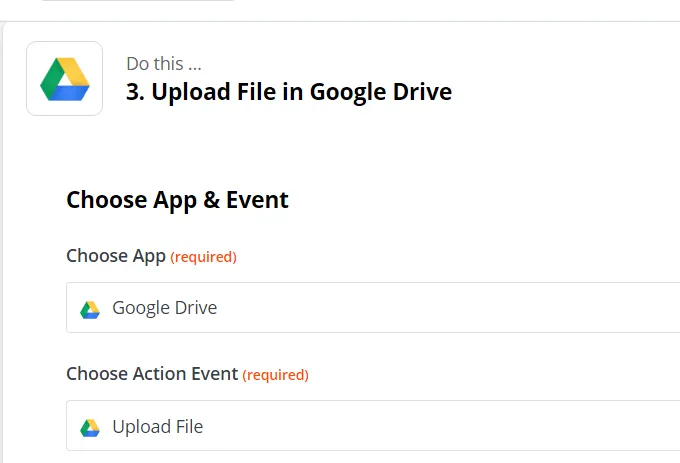Click the words "Upload File" in the step title
The width and height of the screenshot is (680, 463).
pyautogui.click(x=213, y=93)
